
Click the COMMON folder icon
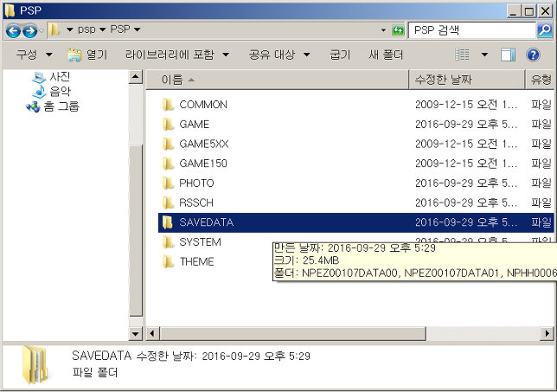coord(168,105)
